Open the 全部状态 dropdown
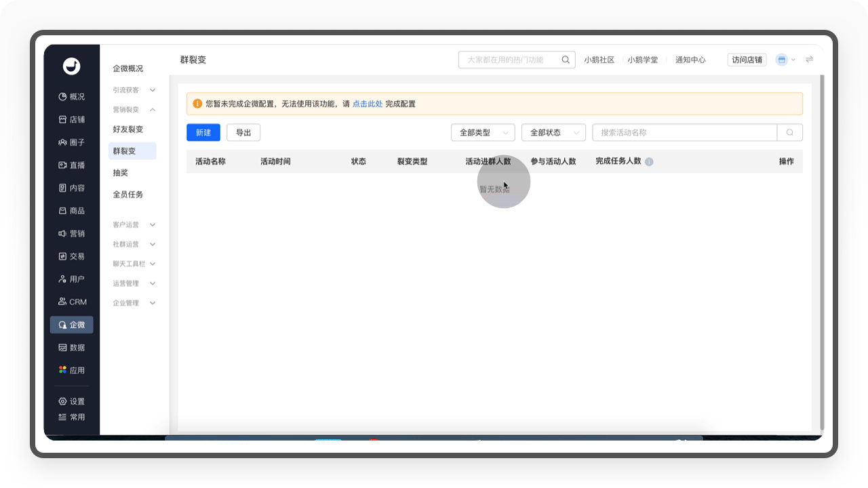 tap(553, 133)
